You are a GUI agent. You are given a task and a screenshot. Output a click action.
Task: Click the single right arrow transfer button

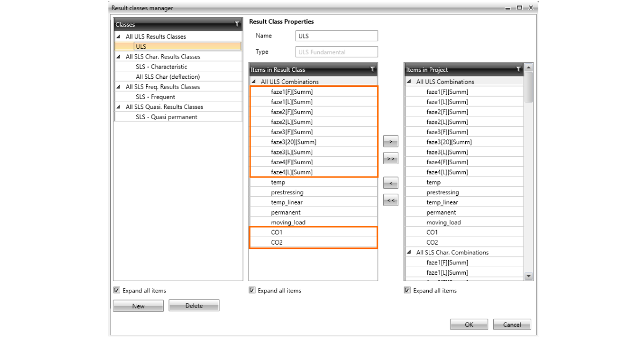click(x=391, y=142)
